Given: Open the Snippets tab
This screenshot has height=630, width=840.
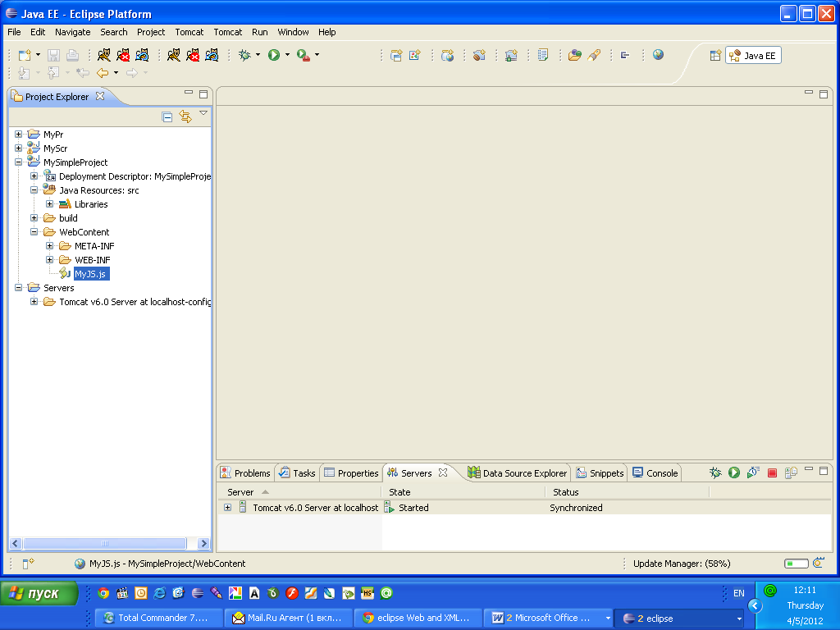Looking at the screenshot, I should [600, 473].
